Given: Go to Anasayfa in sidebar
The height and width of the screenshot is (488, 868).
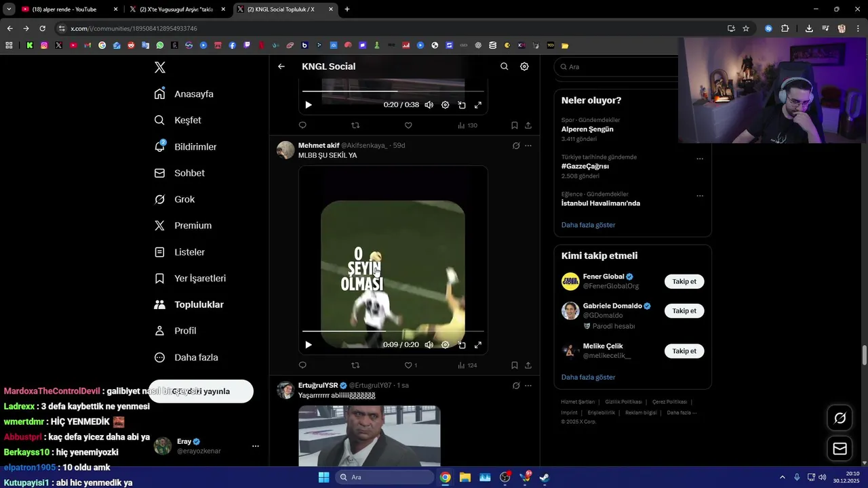Looking at the screenshot, I should (x=184, y=94).
